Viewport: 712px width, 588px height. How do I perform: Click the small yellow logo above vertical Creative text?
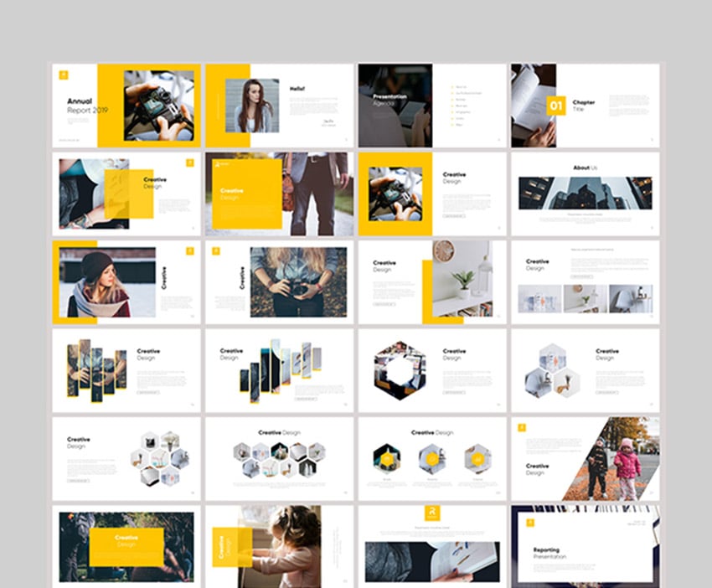pyautogui.click(x=215, y=250)
